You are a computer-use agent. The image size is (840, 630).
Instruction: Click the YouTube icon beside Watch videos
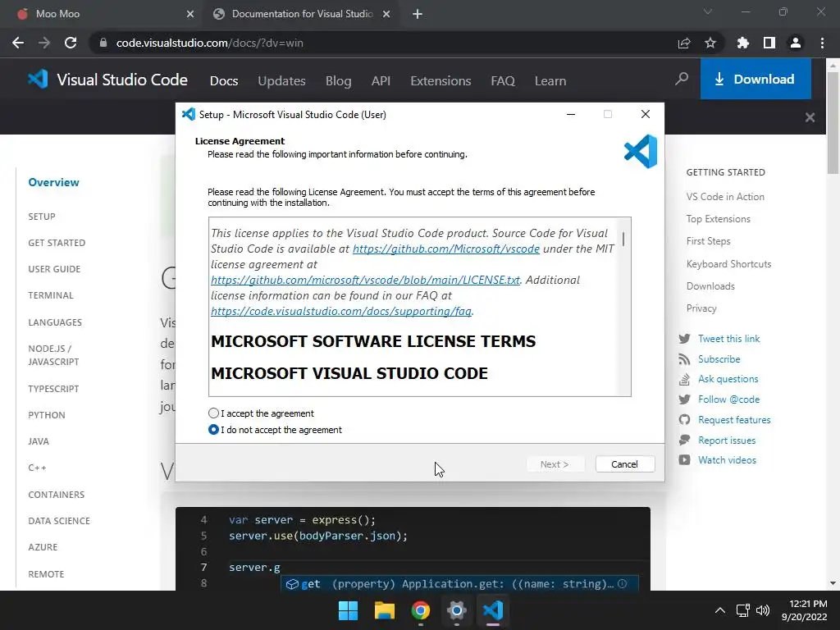[684, 459]
